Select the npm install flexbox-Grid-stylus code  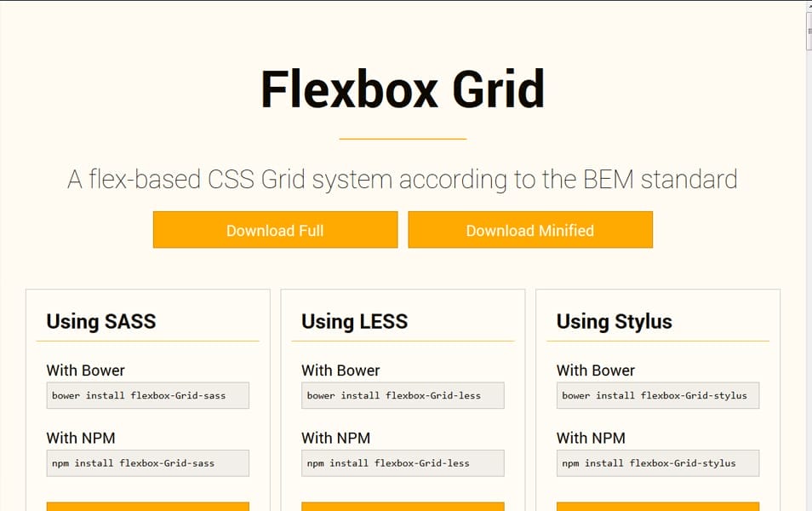click(658, 463)
